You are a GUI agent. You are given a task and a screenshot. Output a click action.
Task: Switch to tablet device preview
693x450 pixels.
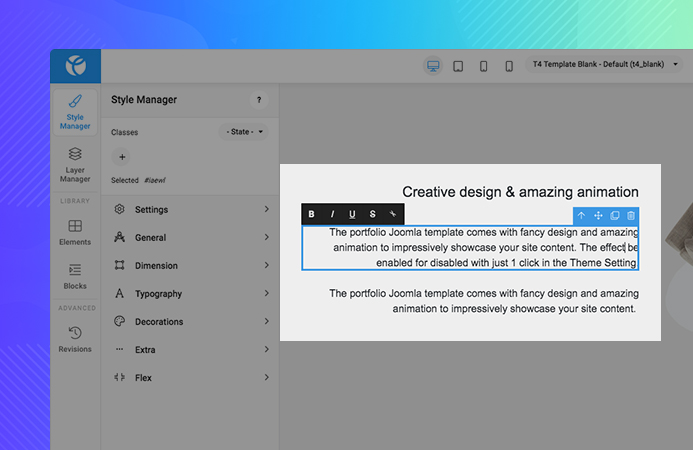pos(458,66)
